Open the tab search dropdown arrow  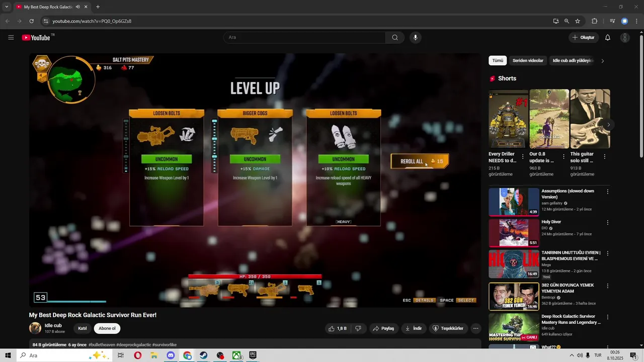(x=7, y=7)
